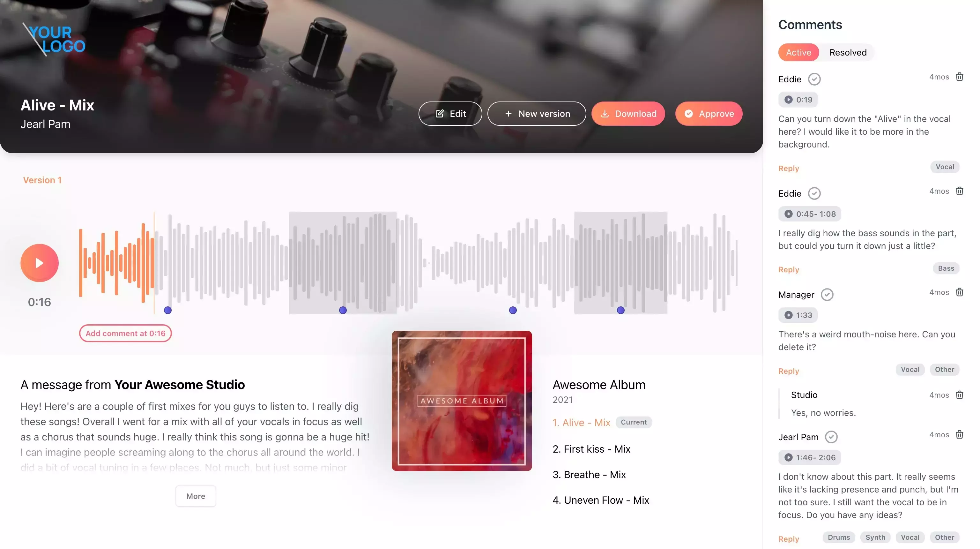Click play icon on Jearl Pam's 1:46 comment

tap(789, 457)
